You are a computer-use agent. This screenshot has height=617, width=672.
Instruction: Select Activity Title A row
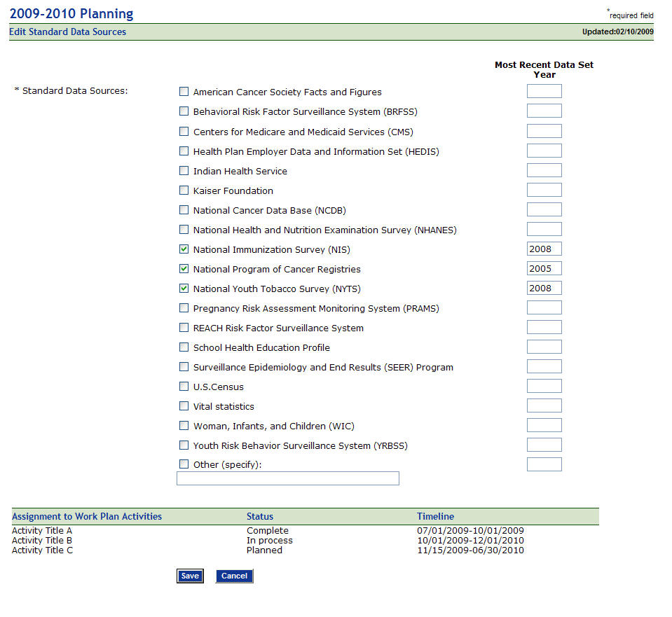(x=42, y=530)
